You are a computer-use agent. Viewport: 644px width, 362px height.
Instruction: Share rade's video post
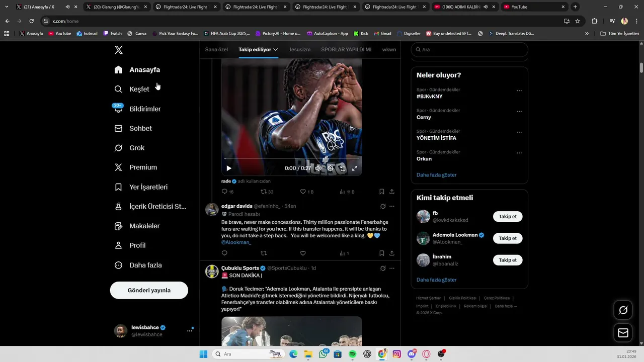(392, 192)
